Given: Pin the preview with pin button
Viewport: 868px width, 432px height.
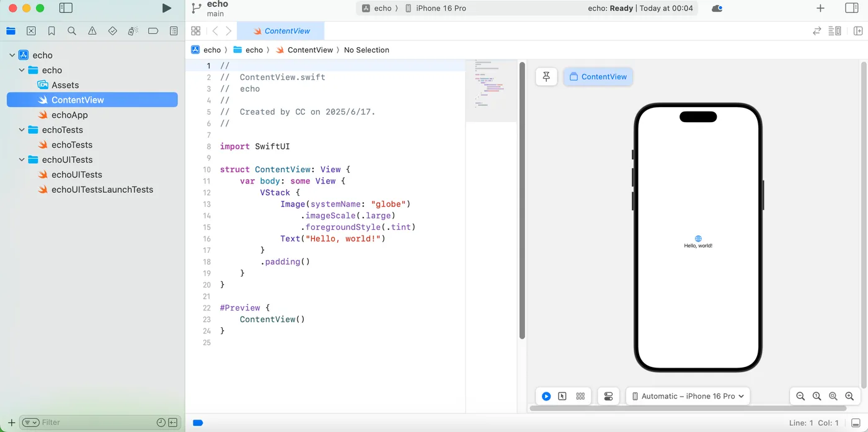Looking at the screenshot, I should pos(546,77).
